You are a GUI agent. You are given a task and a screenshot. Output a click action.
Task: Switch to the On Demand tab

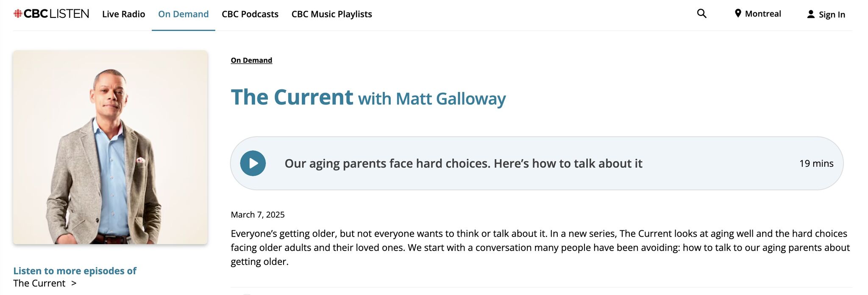183,14
